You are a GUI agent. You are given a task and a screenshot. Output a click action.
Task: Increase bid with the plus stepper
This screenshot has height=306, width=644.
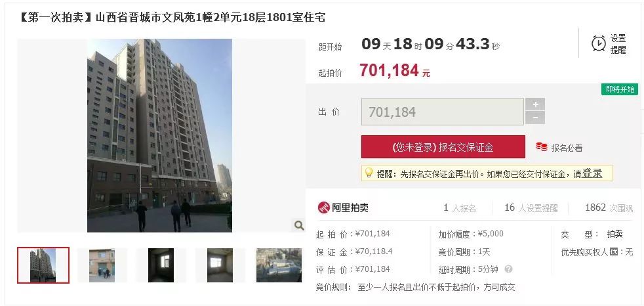pyautogui.click(x=535, y=104)
